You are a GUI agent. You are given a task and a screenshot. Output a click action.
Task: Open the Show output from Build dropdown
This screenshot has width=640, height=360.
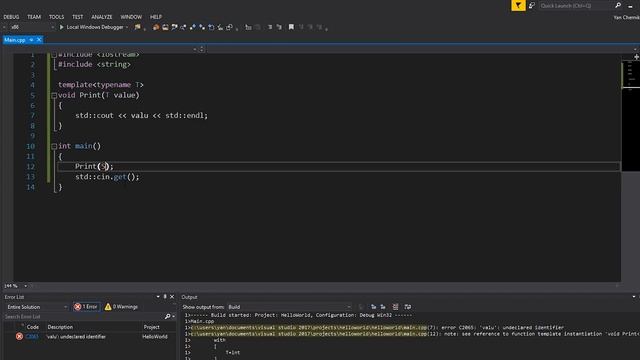click(289, 307)
